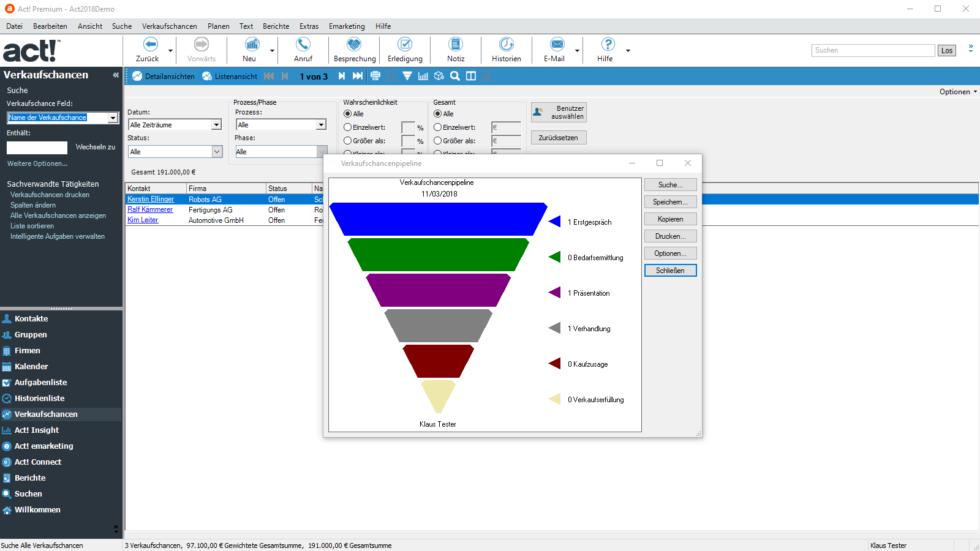Image resolution: width=980 pixels, height=551 pixels.
Task: Expand the Verkaufschance Feld combo box
Action: [113, 118]
